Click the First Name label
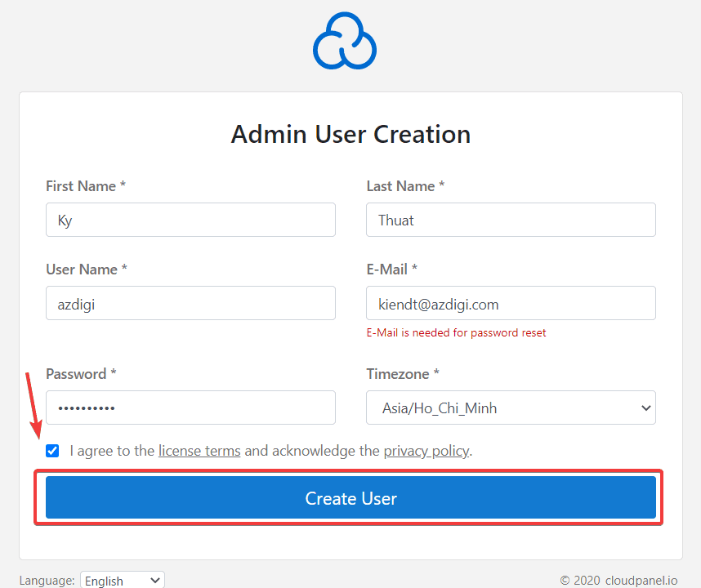This screenshot has width=701, height=588. [85, 186]
